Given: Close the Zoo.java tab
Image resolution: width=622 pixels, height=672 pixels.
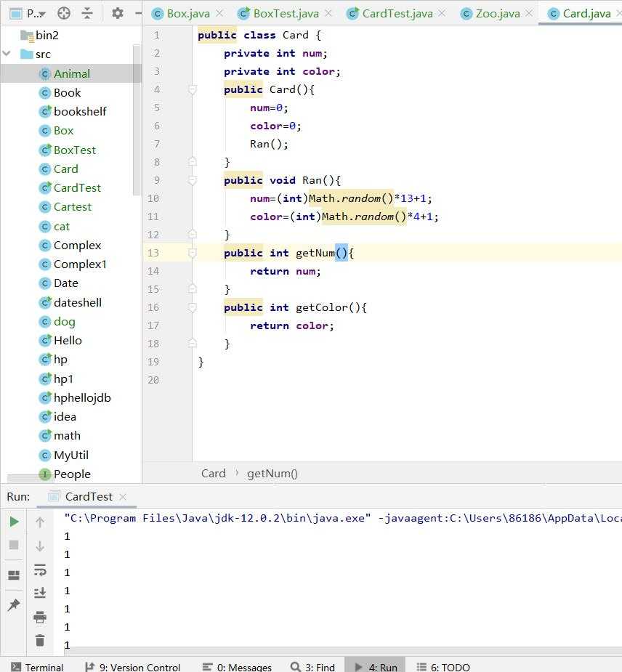Looking at the screenshot, I should [530, 13].
